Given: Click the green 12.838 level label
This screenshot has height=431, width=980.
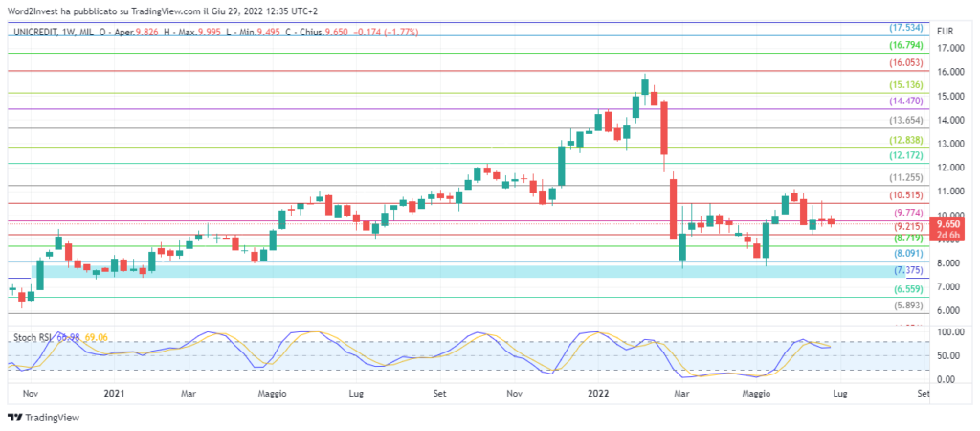Looking at the screenshot, I should pyautogui.click(x=906, y=140).
